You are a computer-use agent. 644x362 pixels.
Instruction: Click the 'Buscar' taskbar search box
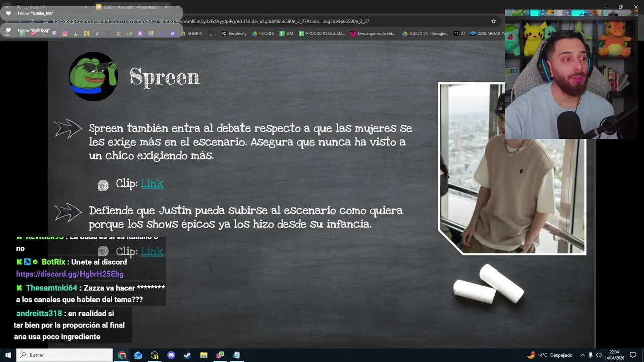pyautogui.click(x=65, y=355)
